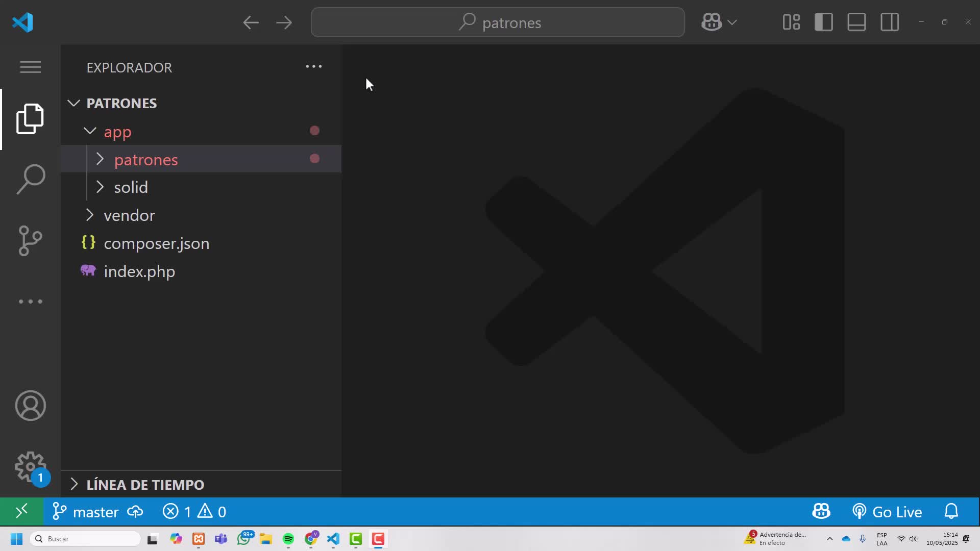980x551 pixels.
Task: Open the taskbar clock showing 15:14
Action: pyautogui.click(x=942, y=539)
